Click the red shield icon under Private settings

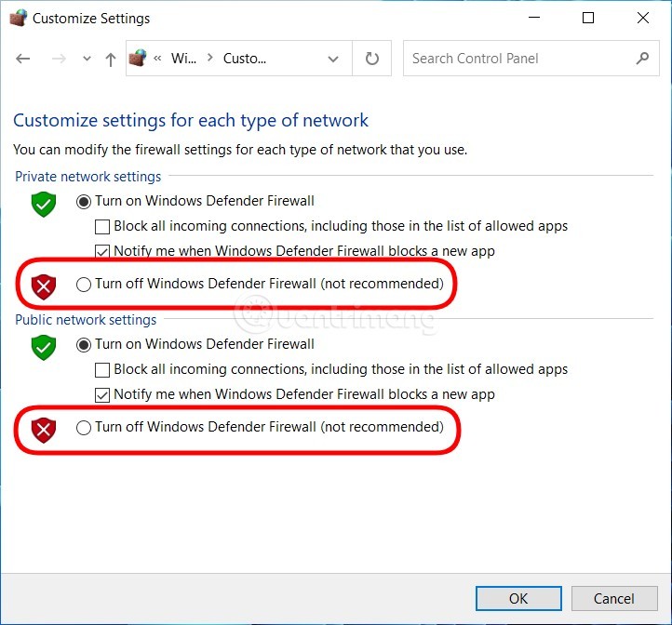[x=44, y=286]
